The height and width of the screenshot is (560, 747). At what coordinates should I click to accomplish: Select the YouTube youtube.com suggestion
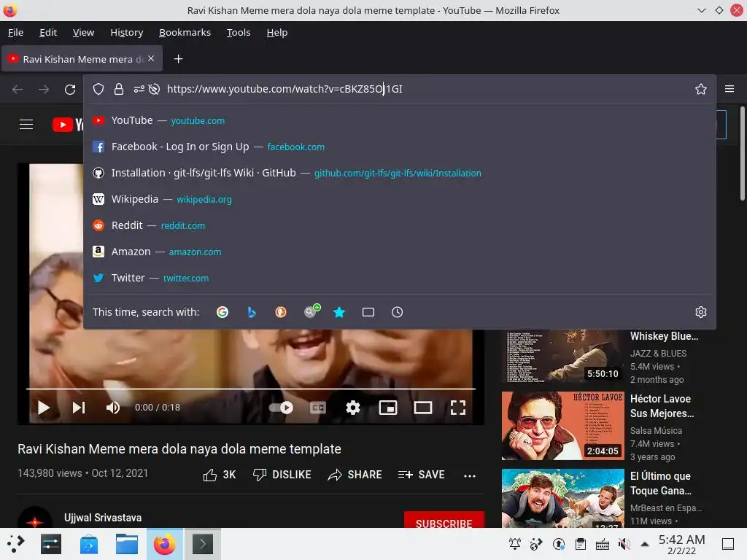[399, 120]
